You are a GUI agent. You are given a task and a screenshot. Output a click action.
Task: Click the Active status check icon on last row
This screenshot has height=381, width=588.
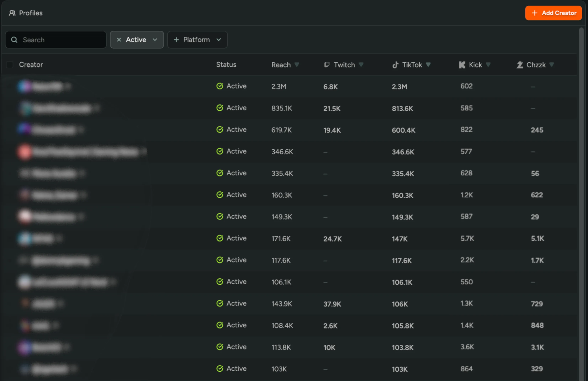220,368
